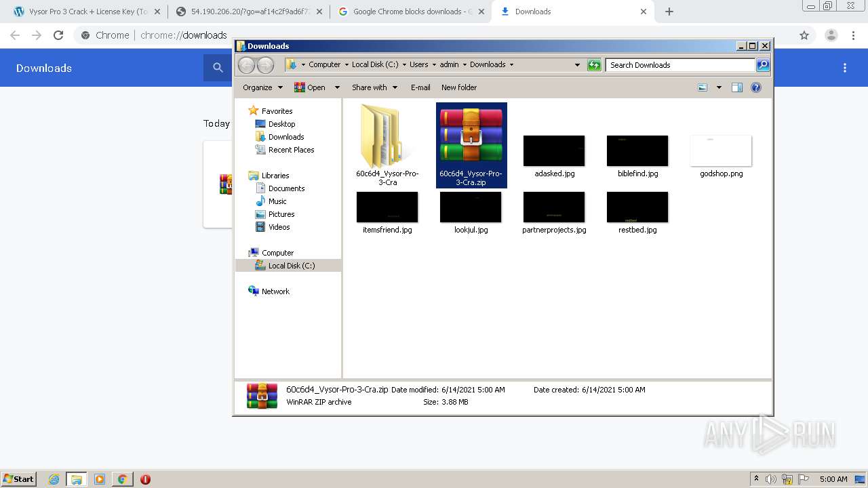Click E-mail in Explorer toolbar
Screen dimensions: 868x488
[420, 87]
